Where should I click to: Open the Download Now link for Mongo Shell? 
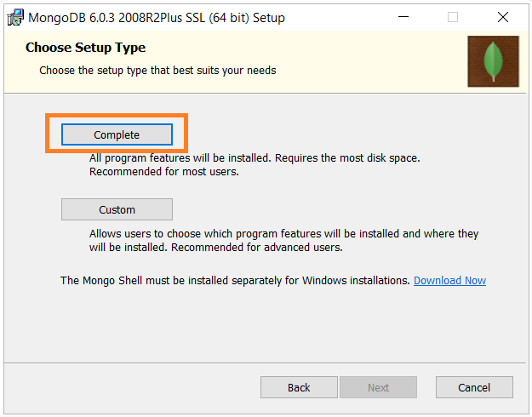click(449, 281)
